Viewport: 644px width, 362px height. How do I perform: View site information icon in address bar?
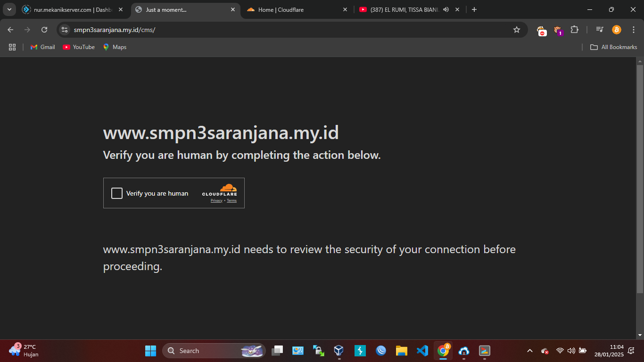tap(65, 30)
